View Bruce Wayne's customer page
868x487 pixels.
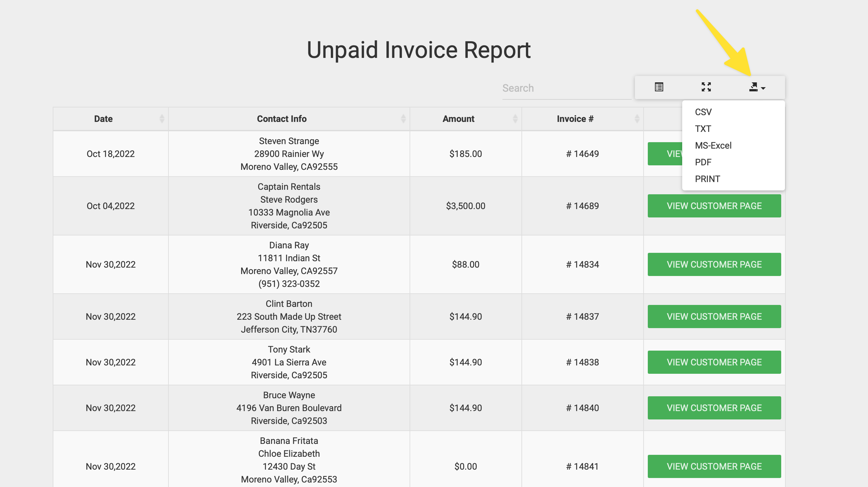pyautogui.click(x=714, y=408)
